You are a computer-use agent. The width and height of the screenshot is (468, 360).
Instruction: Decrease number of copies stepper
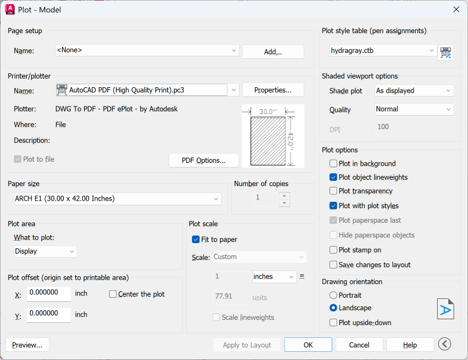tap(284, 203)
